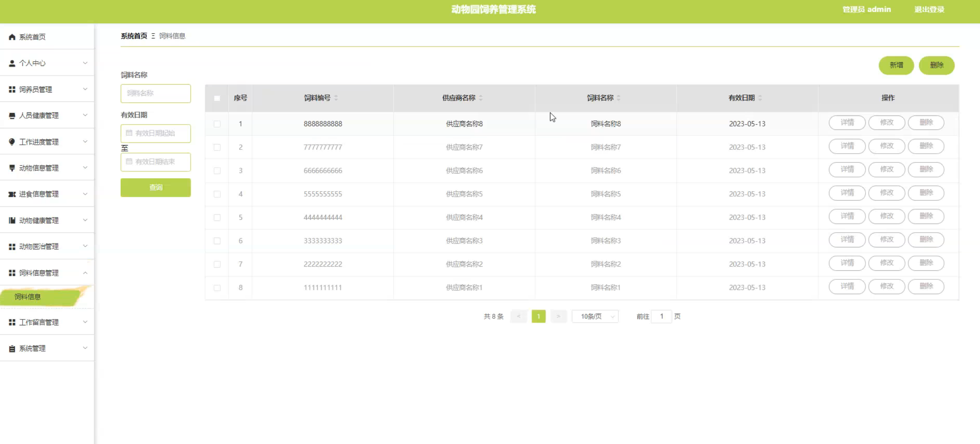
Task: Toggle the select-all checkbox in table header
Action: 217,98
